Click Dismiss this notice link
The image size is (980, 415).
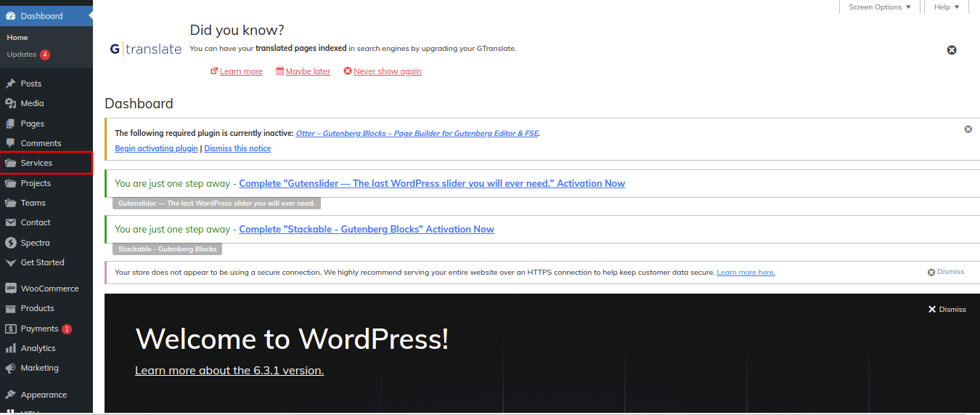237,148
